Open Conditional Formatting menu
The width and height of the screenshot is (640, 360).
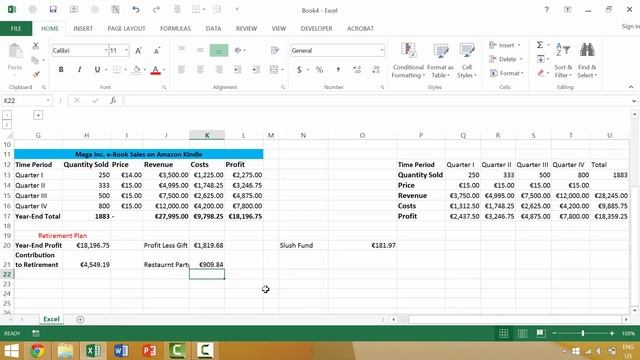tap(408, 60)
